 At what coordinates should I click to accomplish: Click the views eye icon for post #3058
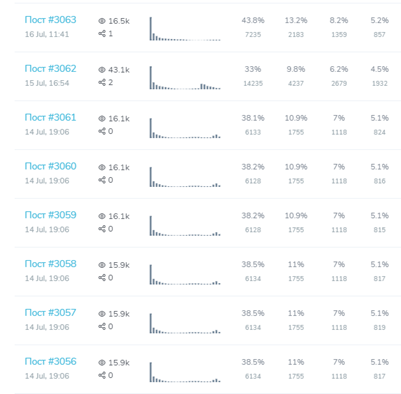tap(102, 265)
